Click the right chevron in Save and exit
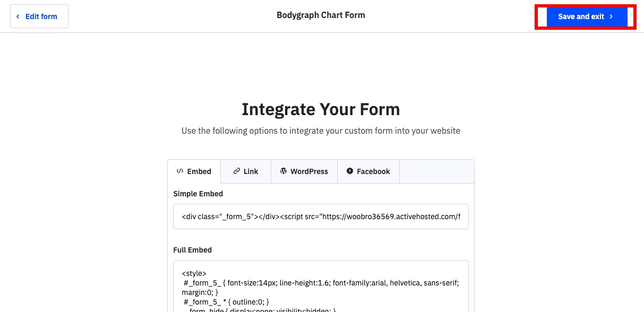This screenshot has height=312, width=644. pos(611,16)
